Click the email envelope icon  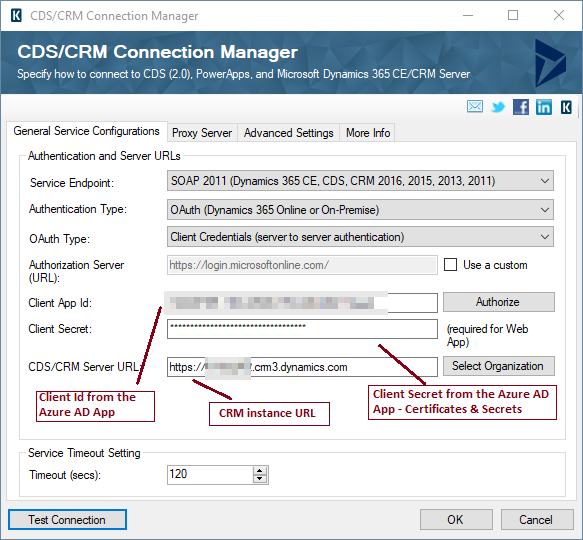(x=475, y=107)
